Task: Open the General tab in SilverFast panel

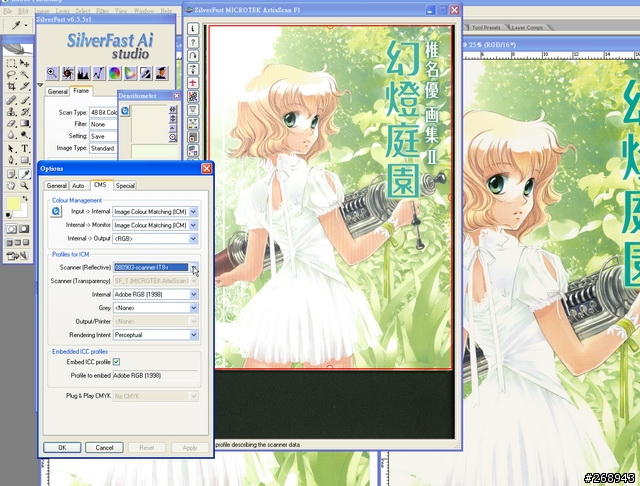Action: coord(57,91)
